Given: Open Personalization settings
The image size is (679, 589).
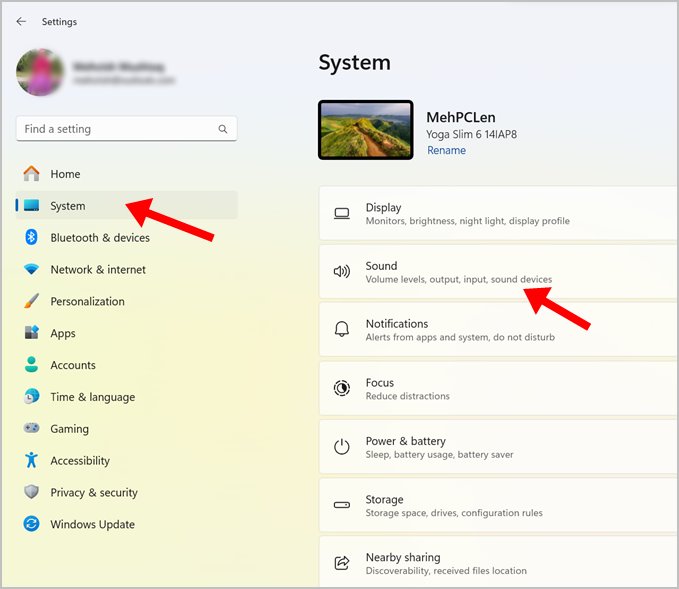Looking at the screenshot, I should pyautogui.click(x=126, y=301).
